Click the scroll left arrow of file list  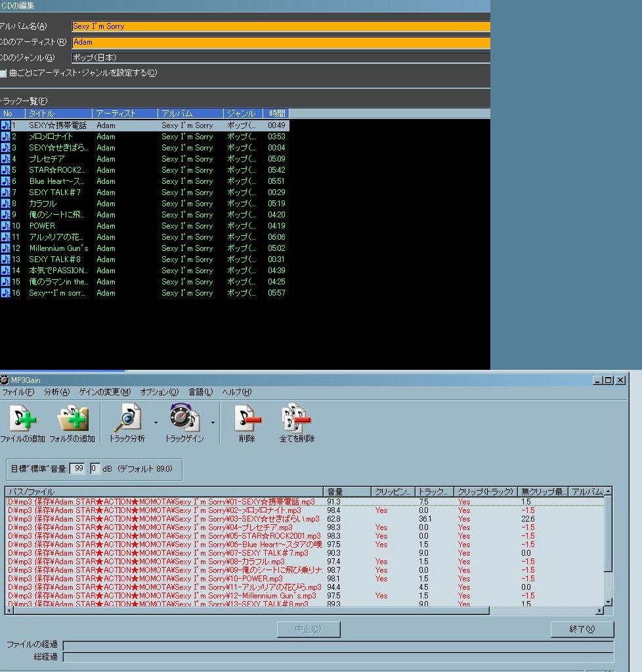tap(10, 610)
